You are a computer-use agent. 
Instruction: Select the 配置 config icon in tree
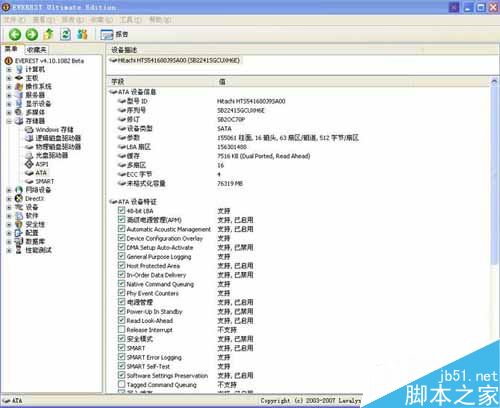(x=20, y=233)
